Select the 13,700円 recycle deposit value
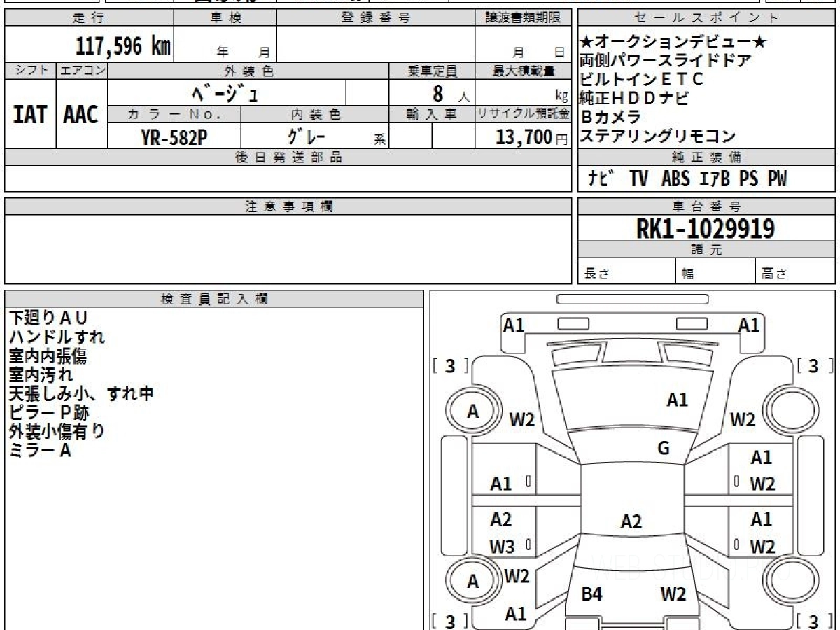This screenshot has height=630, width=840. (x=532, y=137)
